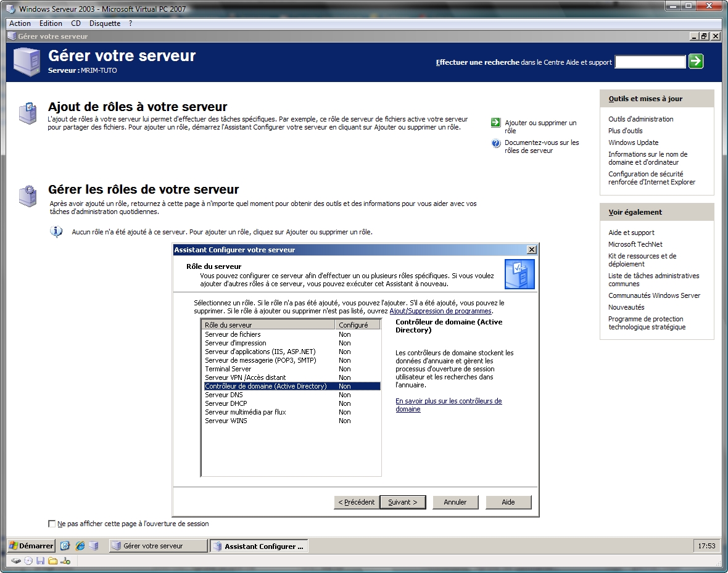Open Configuration de sécurité renforcée d'Internet Explorer
Screen dimensions: 728x573
tap(652, 178)
